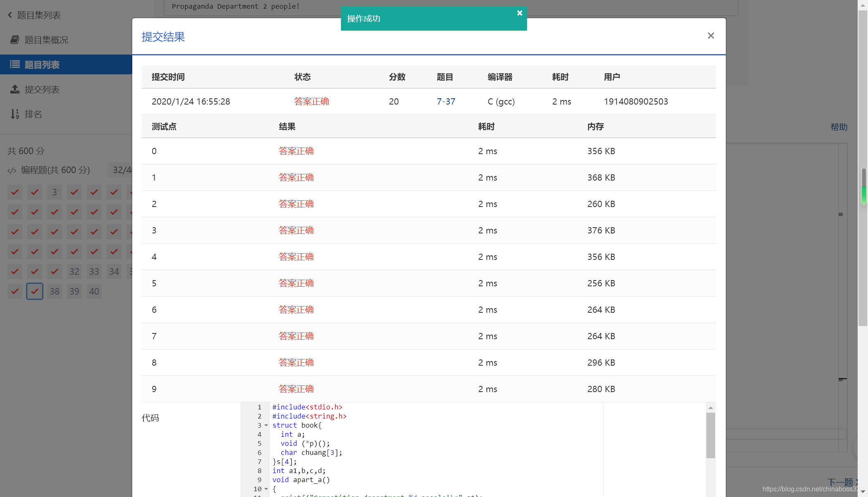Click code line struct book{
This screenshot has height=497, width=868.
(297, 426)
